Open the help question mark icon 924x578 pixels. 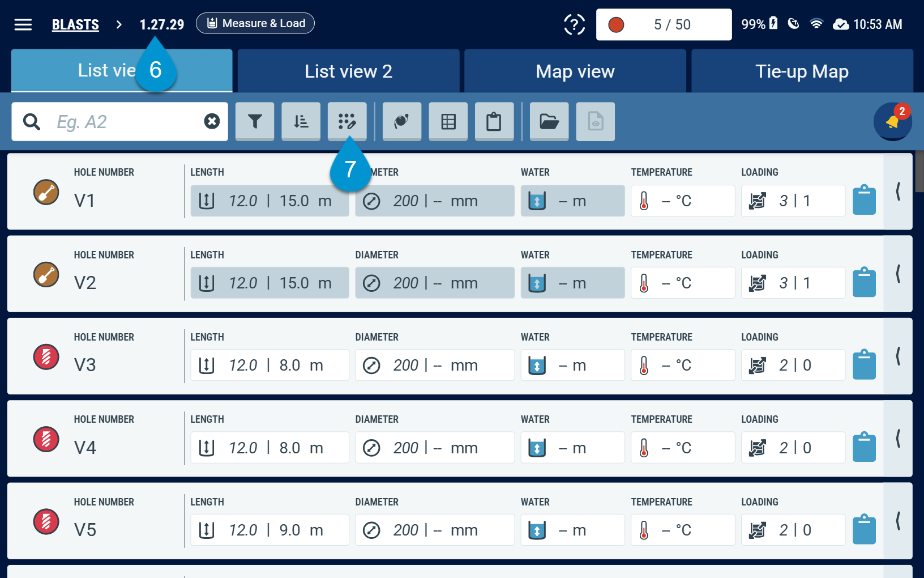click(x=574, y=24)
